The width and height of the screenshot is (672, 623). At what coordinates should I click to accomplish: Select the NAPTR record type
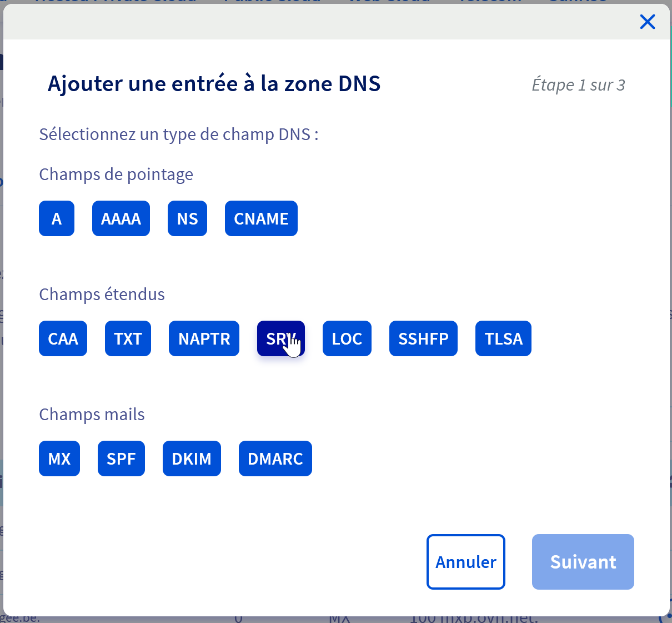pos(204,338)
